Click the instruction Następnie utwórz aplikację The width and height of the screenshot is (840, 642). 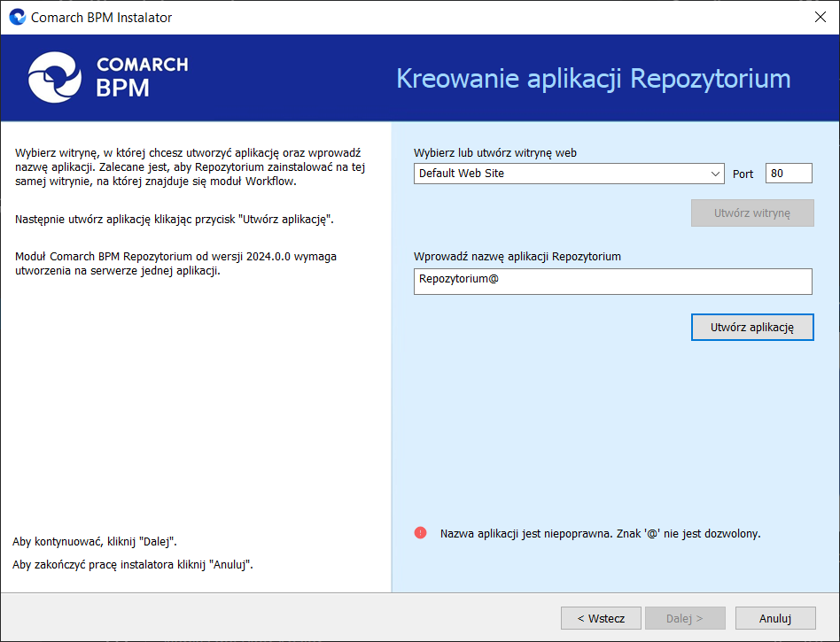[174, 220]
